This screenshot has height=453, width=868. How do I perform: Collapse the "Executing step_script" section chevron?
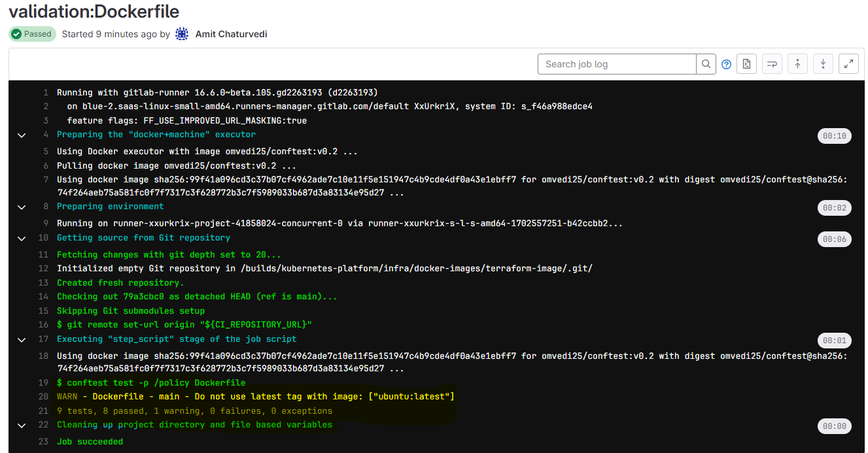[22, 340]
